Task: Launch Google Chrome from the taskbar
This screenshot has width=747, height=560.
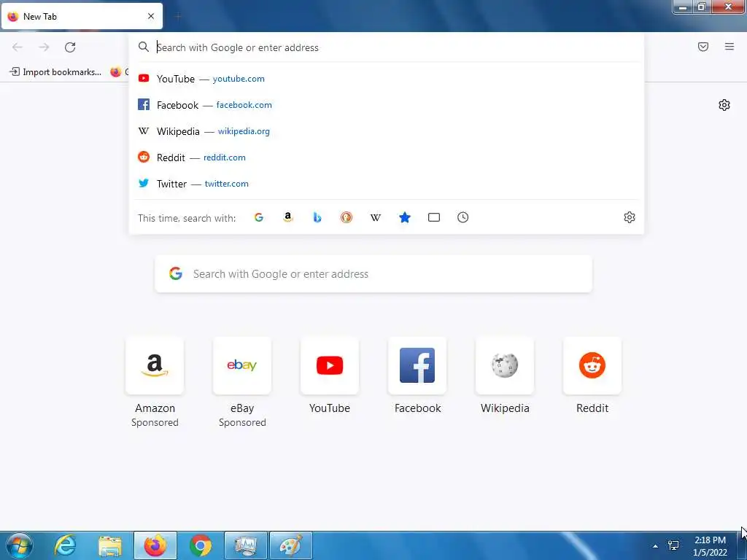Action: pyautogui.click(x=201, y=545)
